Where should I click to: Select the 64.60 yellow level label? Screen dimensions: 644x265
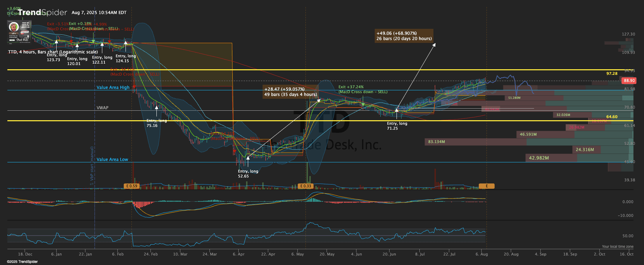tap(612, 117)
